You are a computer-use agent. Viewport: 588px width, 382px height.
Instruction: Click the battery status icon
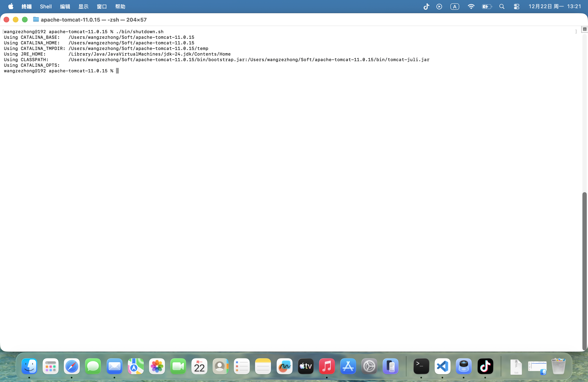click(486, 6)
